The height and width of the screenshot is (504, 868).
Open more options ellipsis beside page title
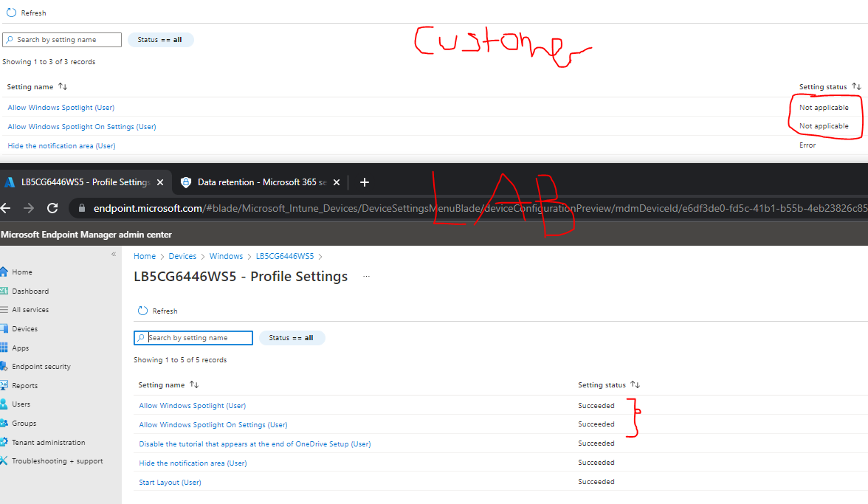click(x=366, y=276)
